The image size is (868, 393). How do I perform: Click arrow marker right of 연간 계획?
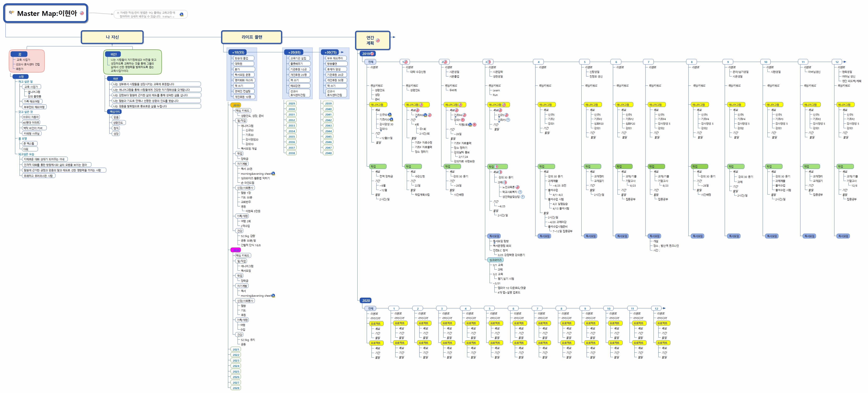click(394, 37)
